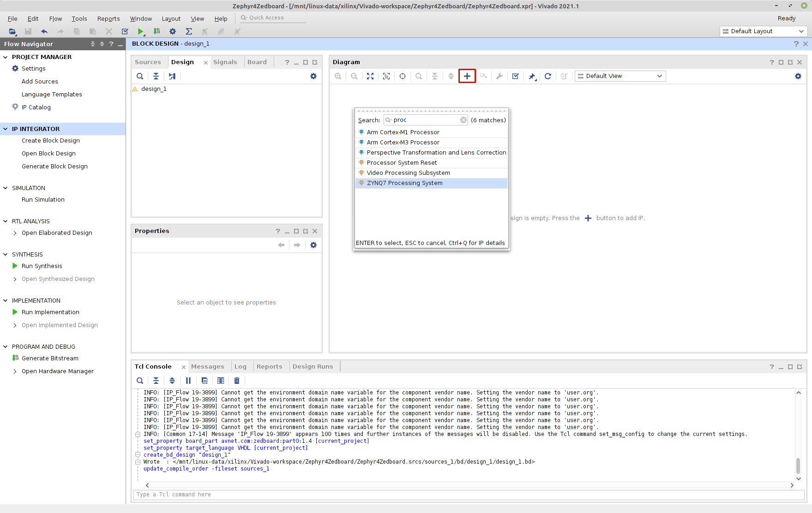The height and width of the screenshot is (513, 812).
Task: Open Design panel settings gear
Action: pyautogui.click(x=313, y=76)
